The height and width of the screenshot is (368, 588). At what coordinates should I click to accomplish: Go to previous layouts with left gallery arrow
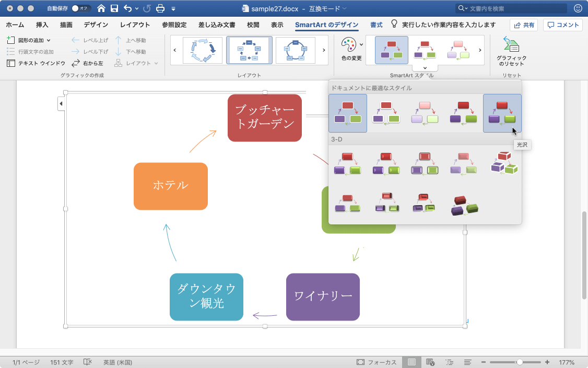click(175, 50)
